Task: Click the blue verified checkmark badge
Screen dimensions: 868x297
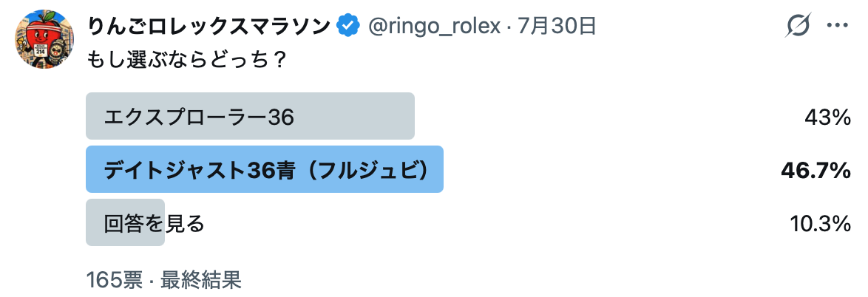Action: tap(349, 25)
